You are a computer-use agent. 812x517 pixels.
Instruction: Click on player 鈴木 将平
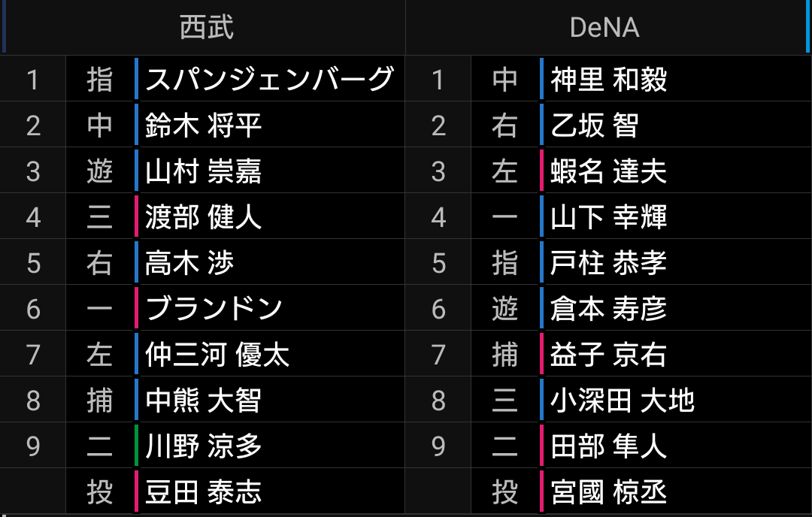point(204,125)
